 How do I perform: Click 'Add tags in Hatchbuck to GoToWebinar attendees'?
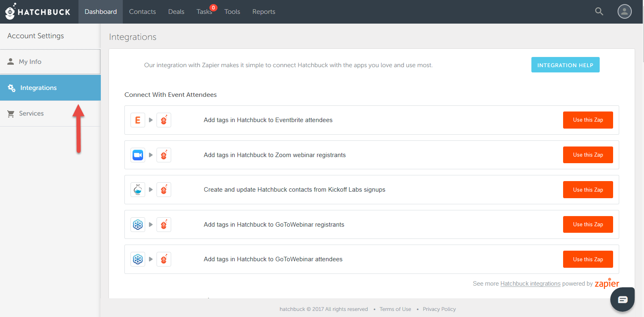[273, 259]
